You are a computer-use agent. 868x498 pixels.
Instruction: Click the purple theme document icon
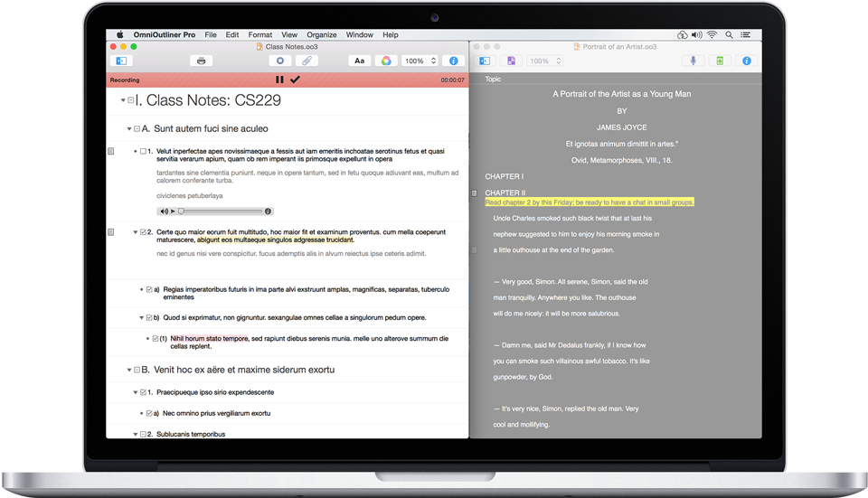tap(511, 61)
